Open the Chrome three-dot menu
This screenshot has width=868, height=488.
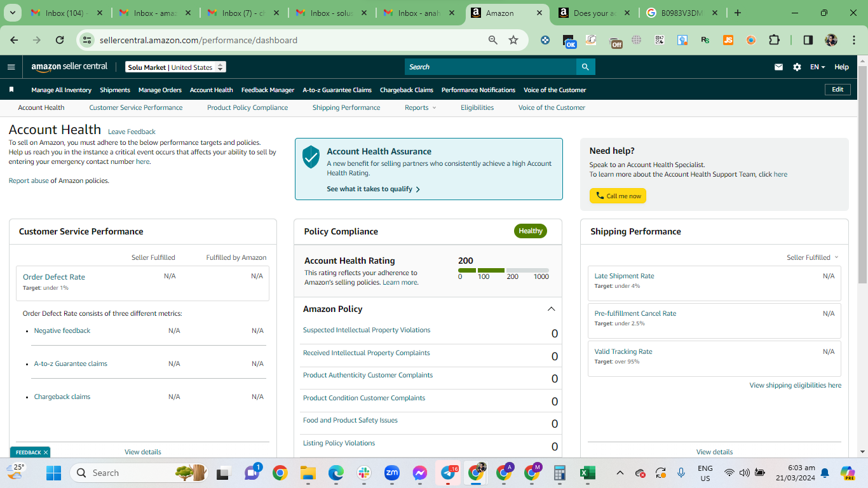pos(853,40)
